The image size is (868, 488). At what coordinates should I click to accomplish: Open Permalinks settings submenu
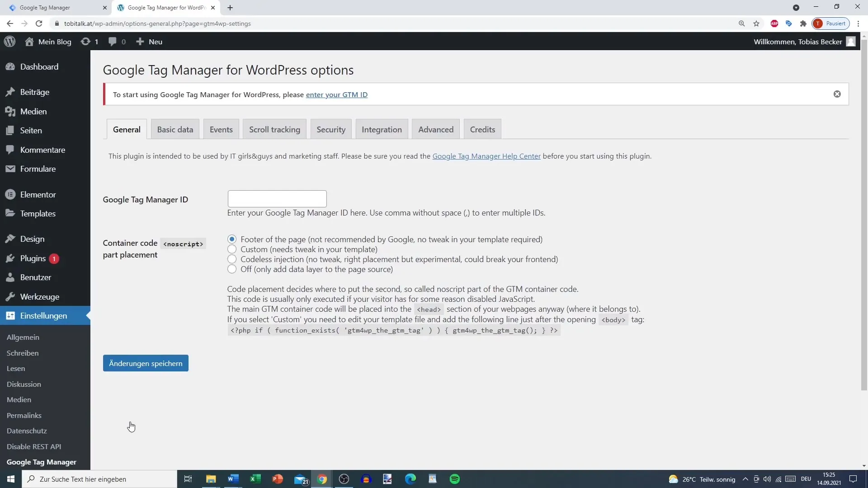point(24,415)
